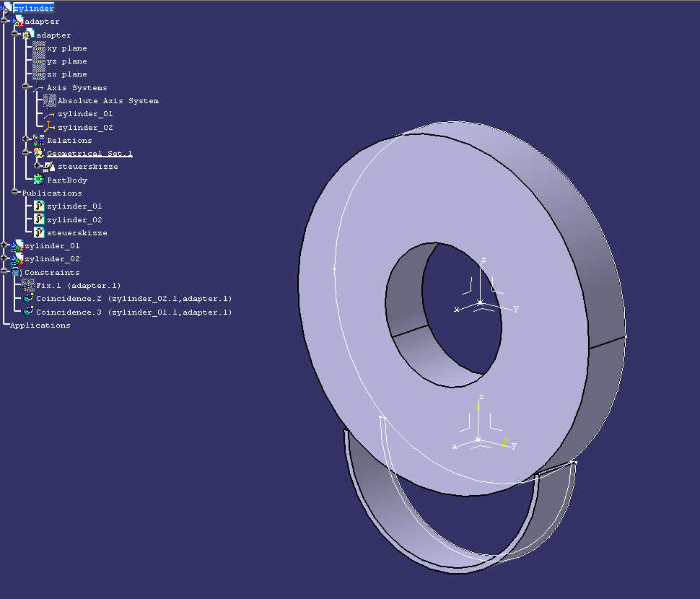Select the lower axis system with yellow labels
The height and width of the screenshot is (599, 700).
(478, 440)
